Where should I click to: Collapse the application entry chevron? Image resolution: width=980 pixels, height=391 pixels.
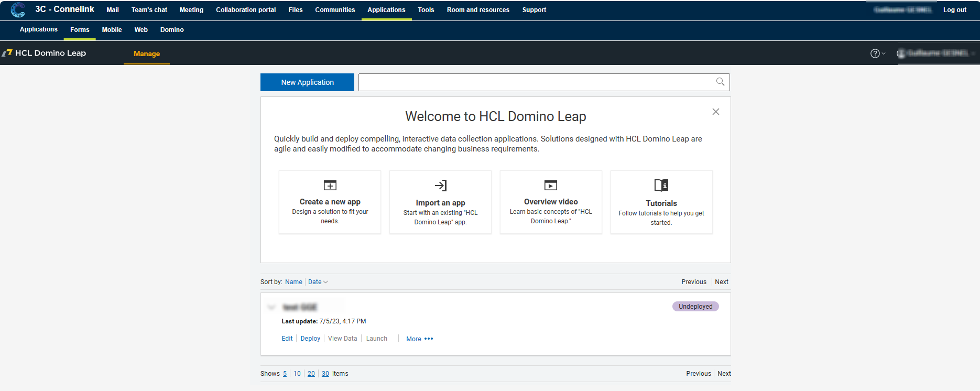point(271,307)
